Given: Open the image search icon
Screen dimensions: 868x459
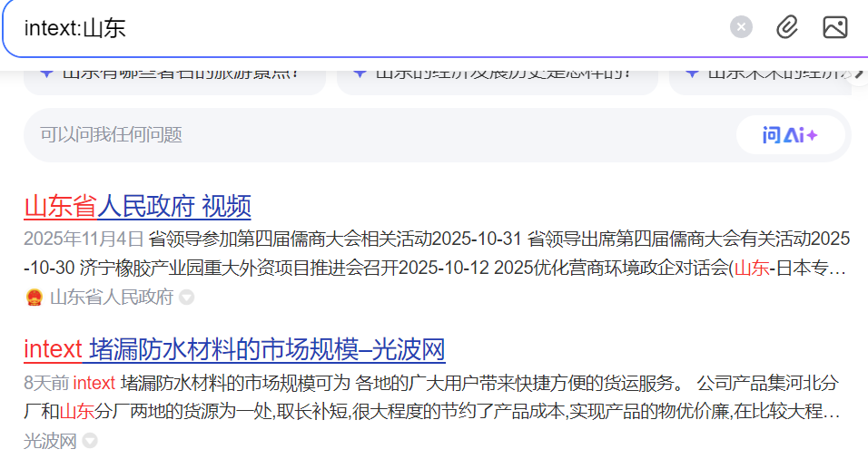Looking at the screenshot, I should click(x=834, y=27).
